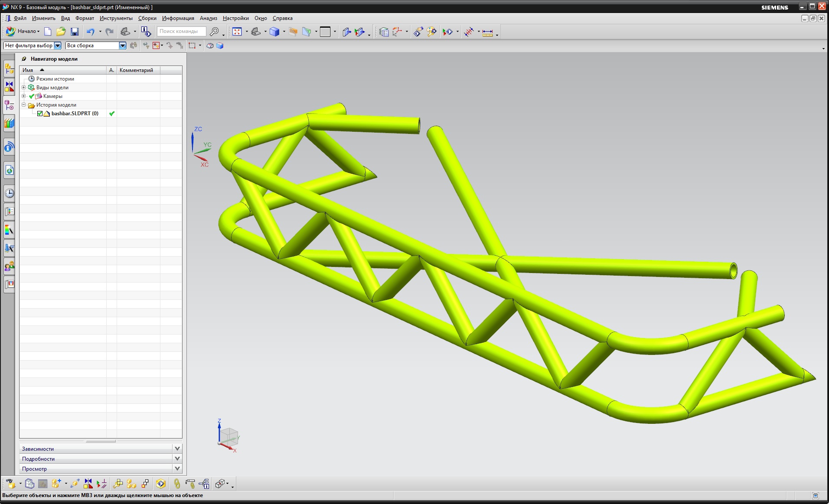Open the Reuse Library books icon
Viewport: 829px width, 504px height.
click(x=9, y=124)
